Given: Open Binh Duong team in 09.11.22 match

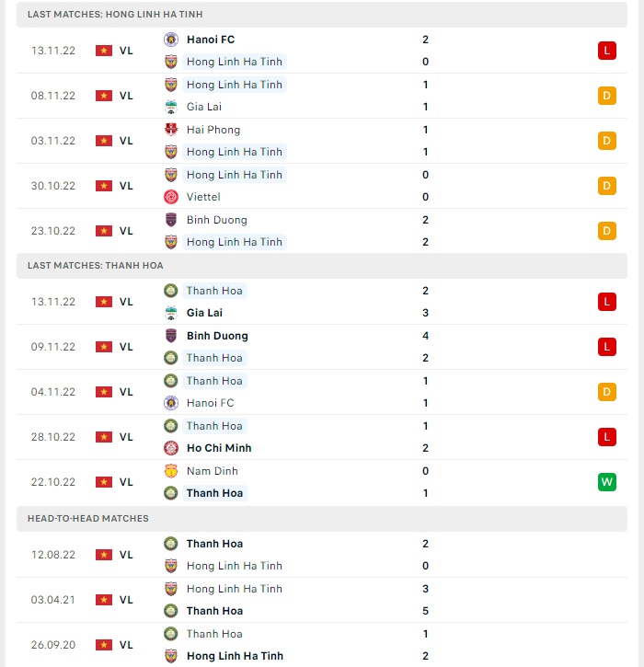Looking at the screenshot, I should tap(217, 336).
